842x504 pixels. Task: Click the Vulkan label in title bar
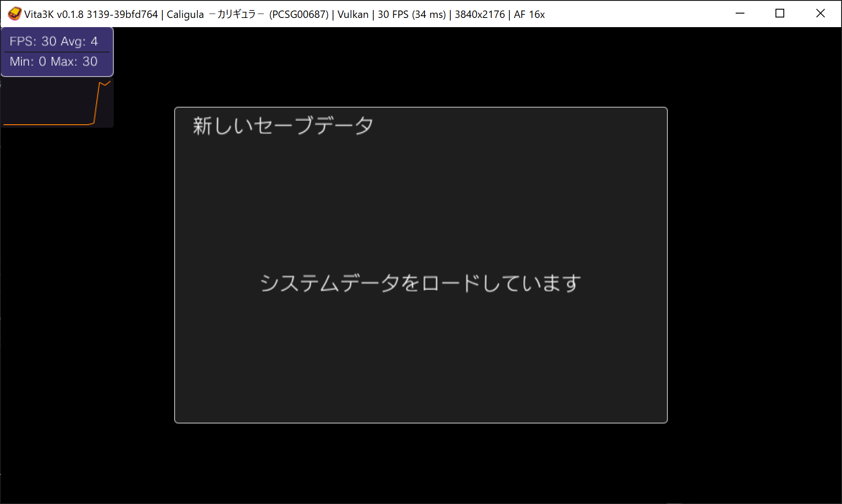tap(353, 14)
